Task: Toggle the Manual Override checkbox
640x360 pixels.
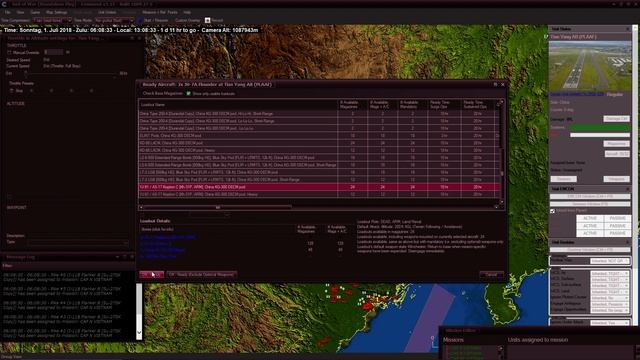Action: 9,53
